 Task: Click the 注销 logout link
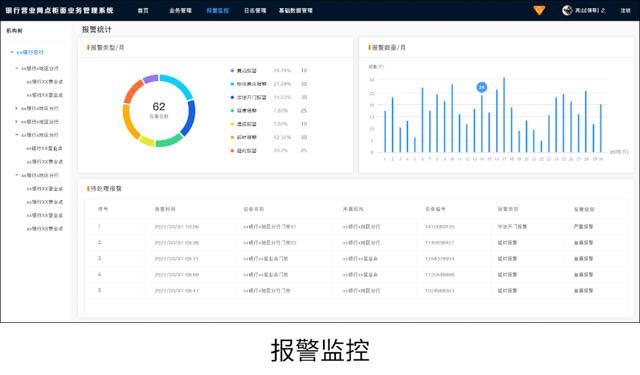(x=625, y=11)
